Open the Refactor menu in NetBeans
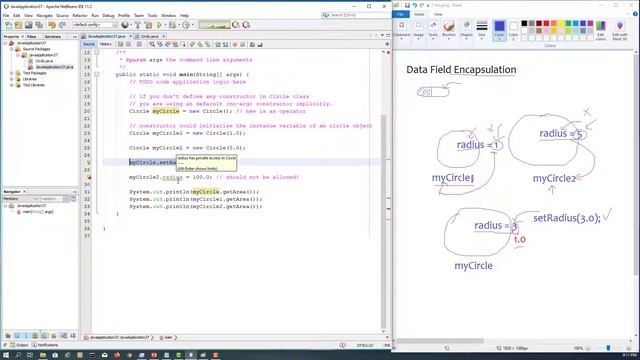This screenshot has height=360, width=640. click(80, 16)
